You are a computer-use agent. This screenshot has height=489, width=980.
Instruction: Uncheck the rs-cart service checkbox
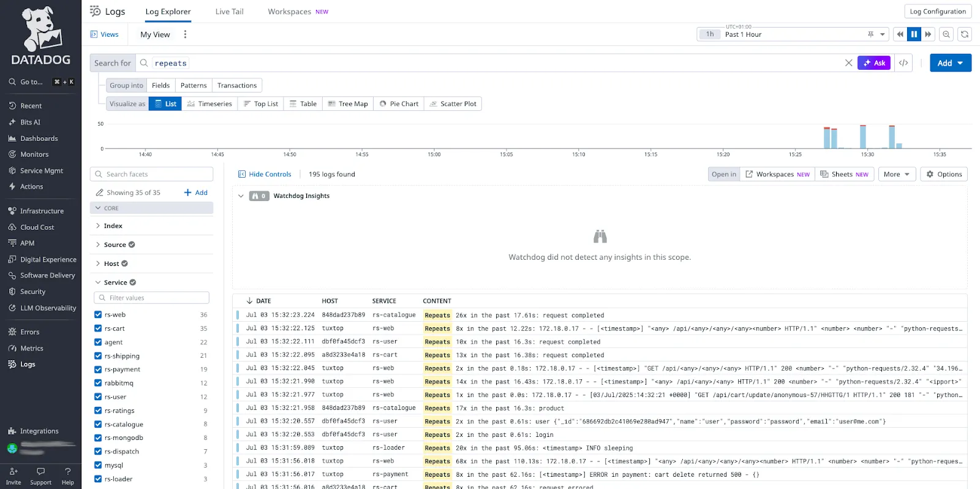click(x=98, y=328)
